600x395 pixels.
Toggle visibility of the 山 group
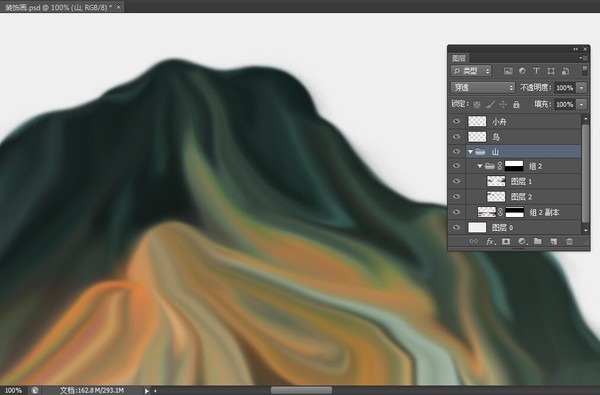(457, 152)
